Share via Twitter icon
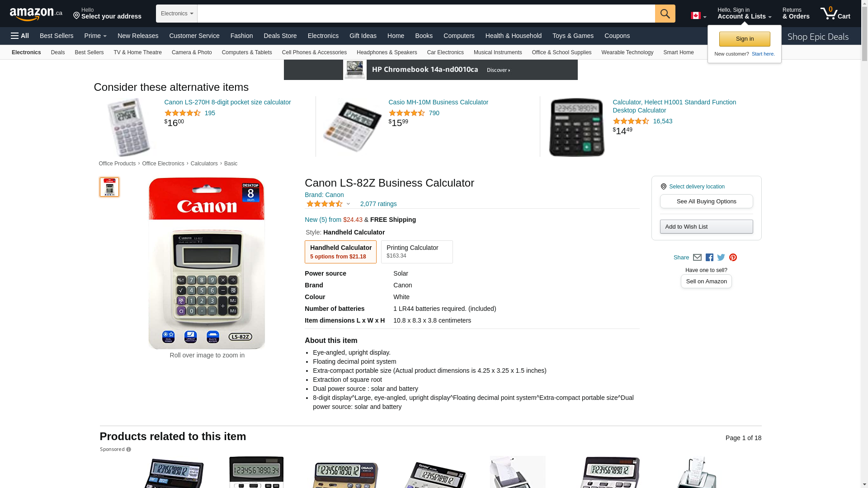The width and height of the screenshot is (868, 488). click(721, 258)
